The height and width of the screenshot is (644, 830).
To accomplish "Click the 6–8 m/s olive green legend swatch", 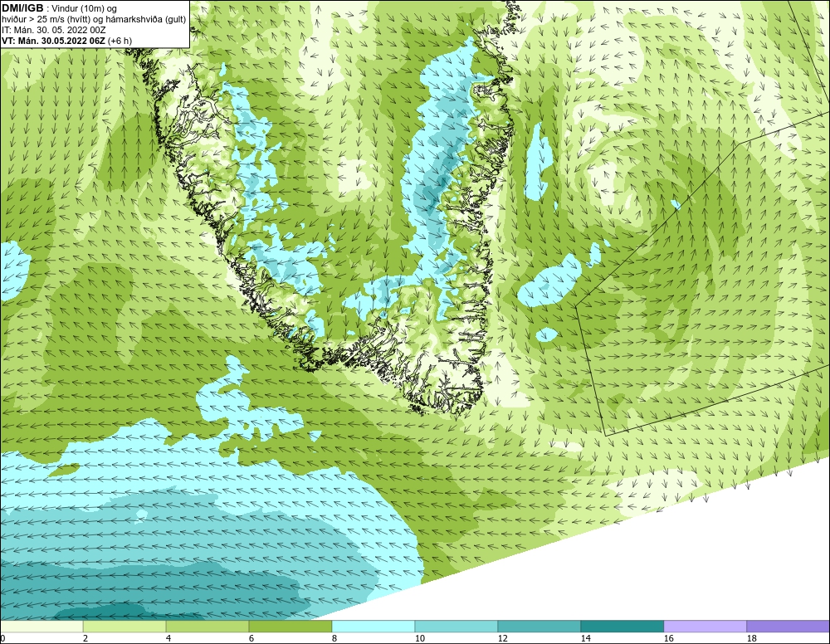I will [x=290, y=627].
